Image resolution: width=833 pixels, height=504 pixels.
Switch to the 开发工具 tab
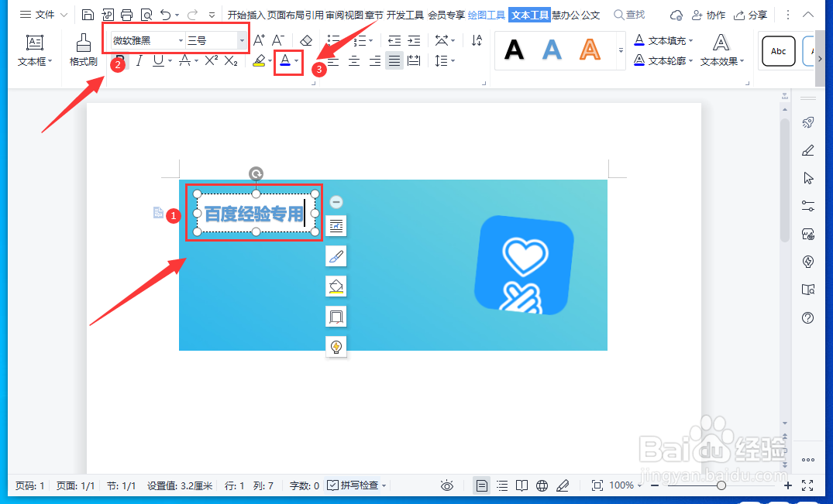tap(405, 15)
